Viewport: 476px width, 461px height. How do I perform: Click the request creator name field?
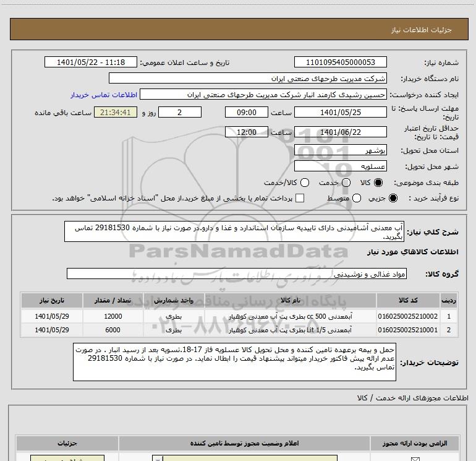click(x=263, y=95)
